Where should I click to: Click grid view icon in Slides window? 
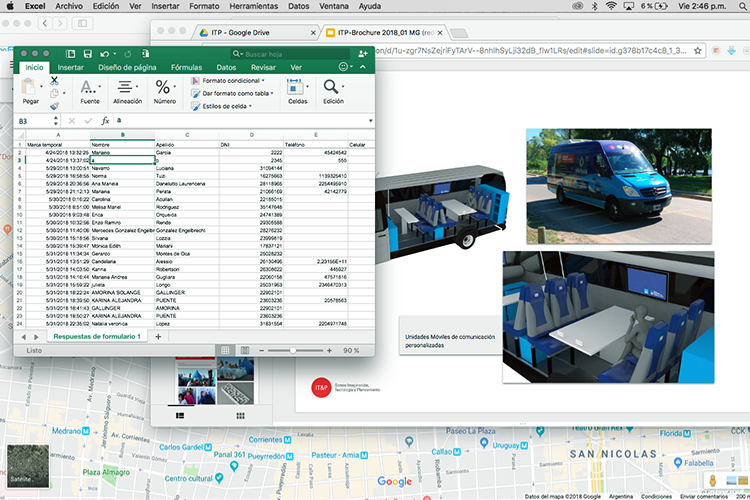[x=241, y=416]
